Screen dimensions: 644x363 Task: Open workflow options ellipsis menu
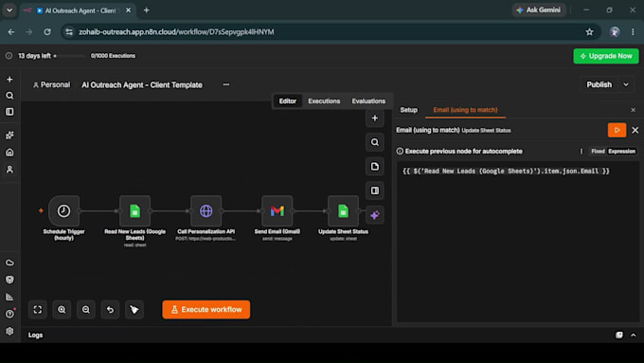(x=226, y=84)
